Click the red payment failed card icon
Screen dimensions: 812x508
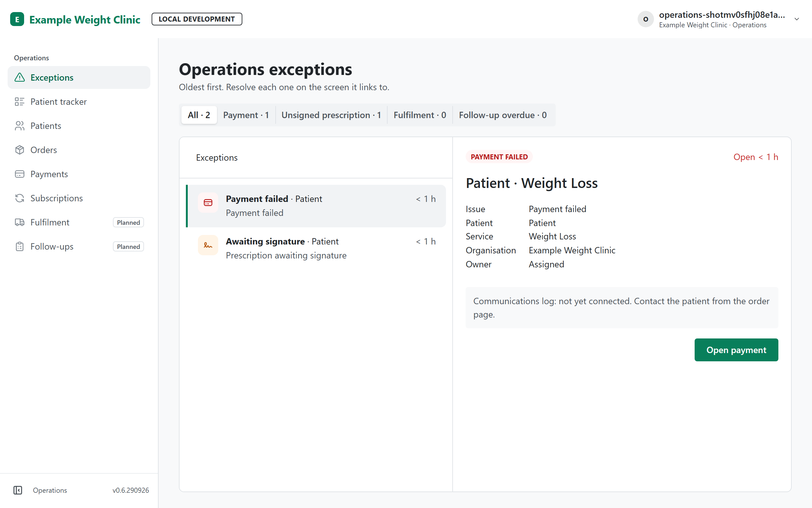(x=208, y=203)
